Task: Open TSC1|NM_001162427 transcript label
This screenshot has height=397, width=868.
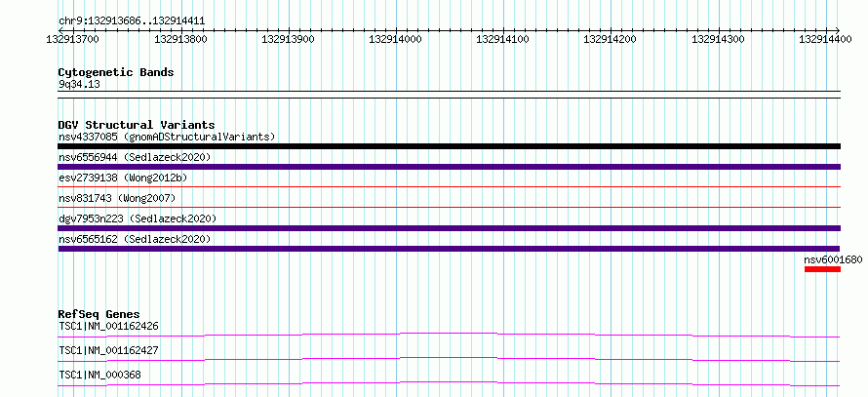Action: [108, 350]
